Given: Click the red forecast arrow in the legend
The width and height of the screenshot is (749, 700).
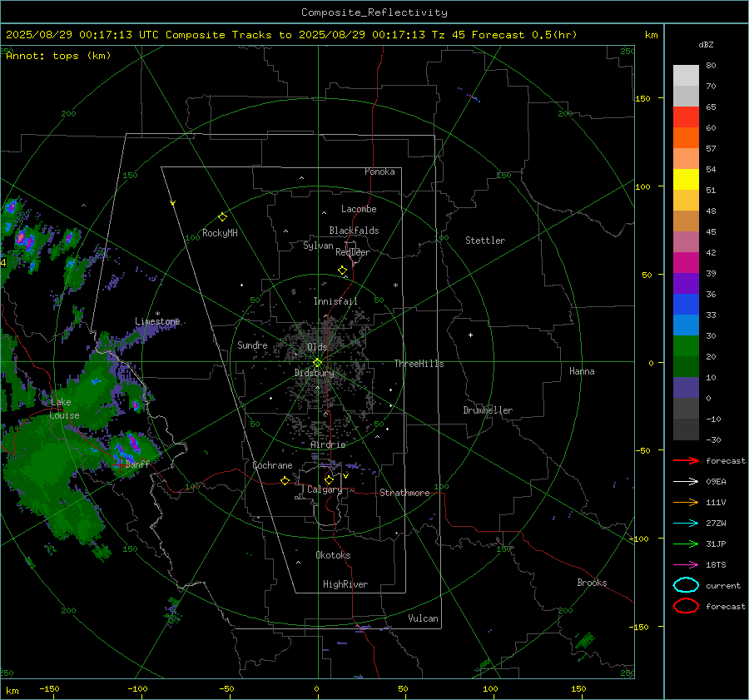Looking at the screenshot, I should [686, 460].
